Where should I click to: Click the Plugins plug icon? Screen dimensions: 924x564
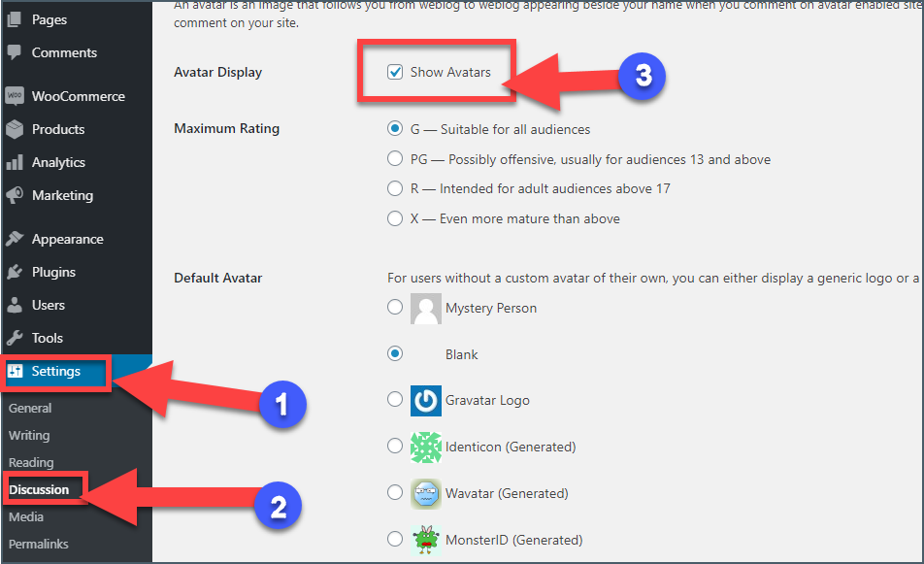[x=15, y=272]
